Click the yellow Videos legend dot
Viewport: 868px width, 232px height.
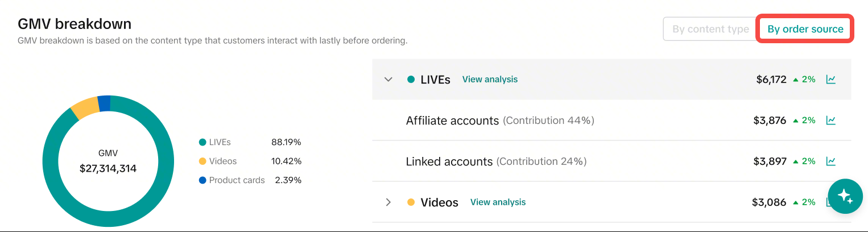[202, 161]
